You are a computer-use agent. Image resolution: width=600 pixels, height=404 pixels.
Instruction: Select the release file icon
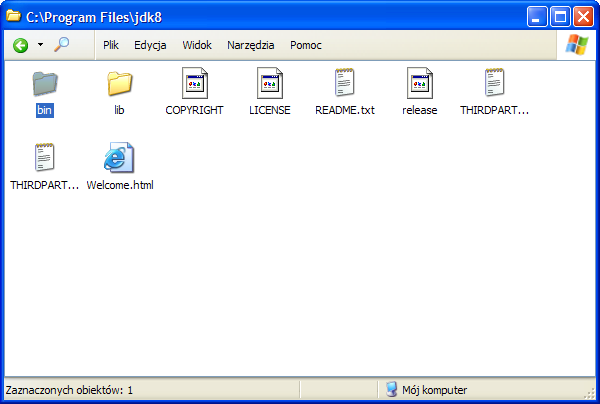click(419, 83)
